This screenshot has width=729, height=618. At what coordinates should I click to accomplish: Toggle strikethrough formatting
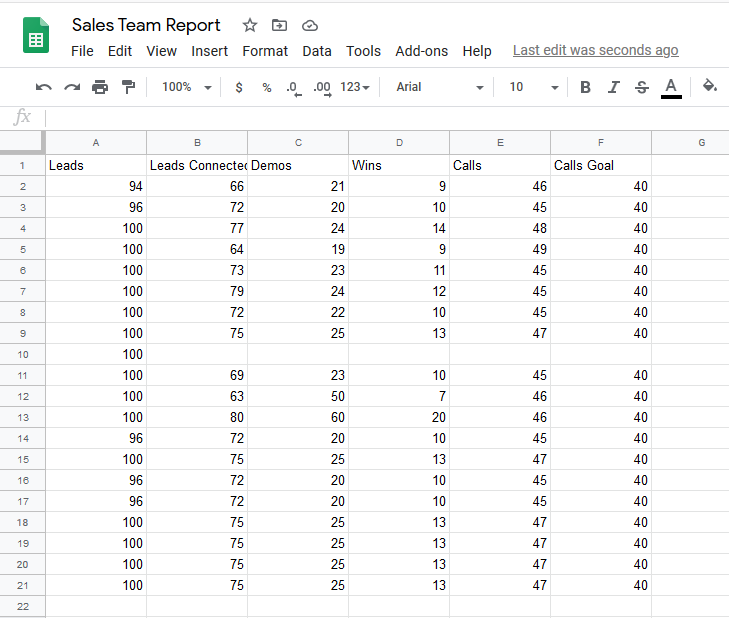(642, 87)
